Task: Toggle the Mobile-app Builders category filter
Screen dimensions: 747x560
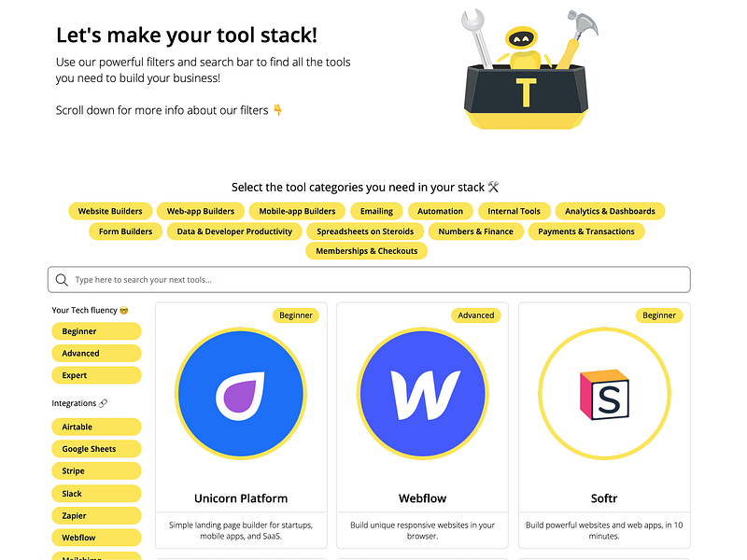Action: (297, 211)
